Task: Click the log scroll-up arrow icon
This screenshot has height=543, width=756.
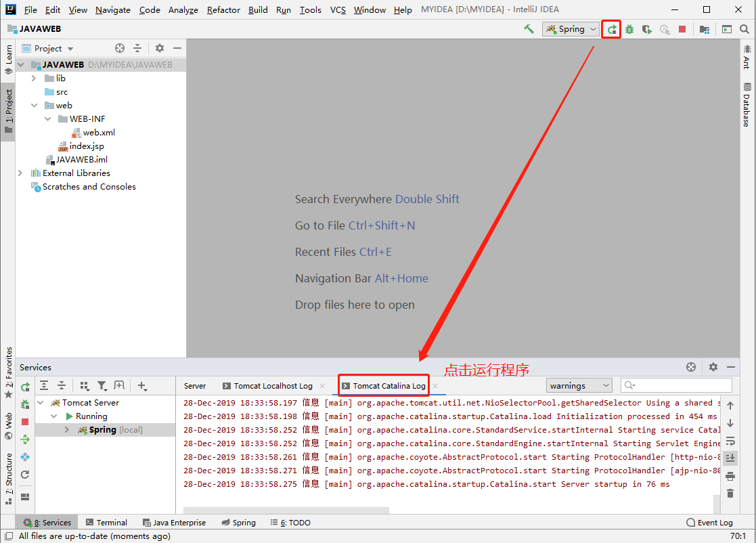Action: [730, 406]
